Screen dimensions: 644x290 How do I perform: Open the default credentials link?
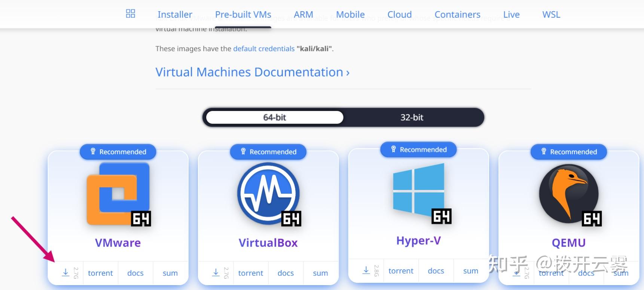(x=264, y=49)
